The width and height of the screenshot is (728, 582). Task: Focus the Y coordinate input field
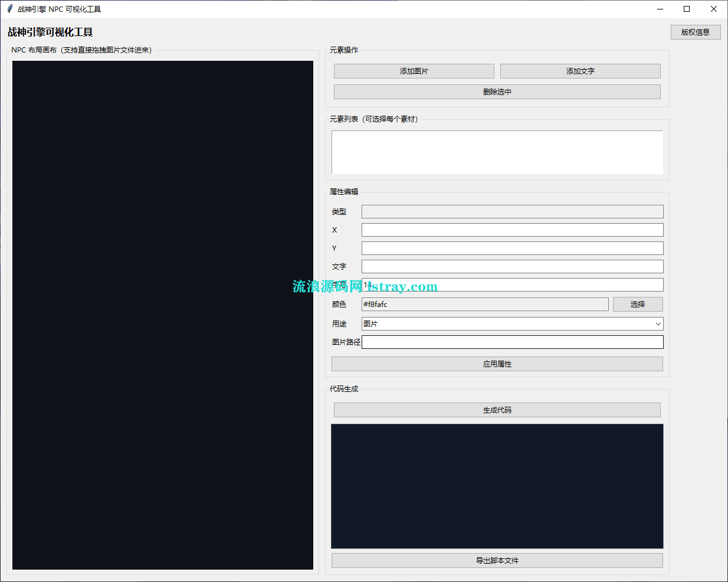[x=512, y=248]
